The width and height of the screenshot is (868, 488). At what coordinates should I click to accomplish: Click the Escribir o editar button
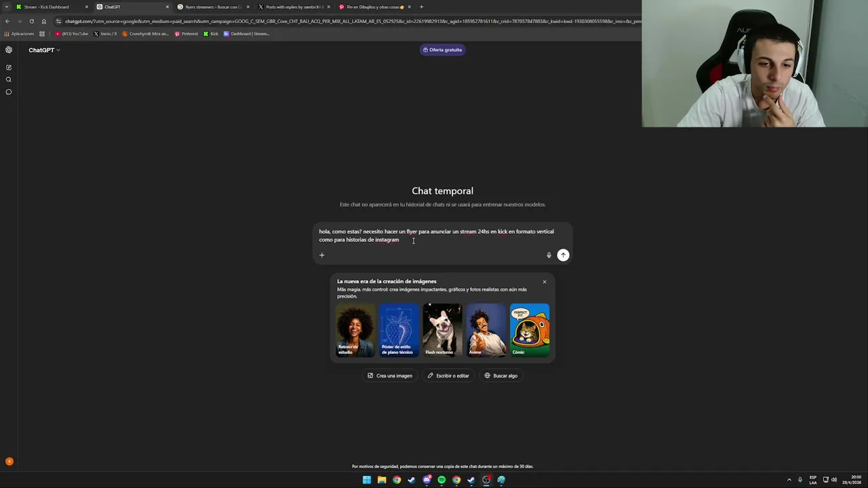point(448,375)
